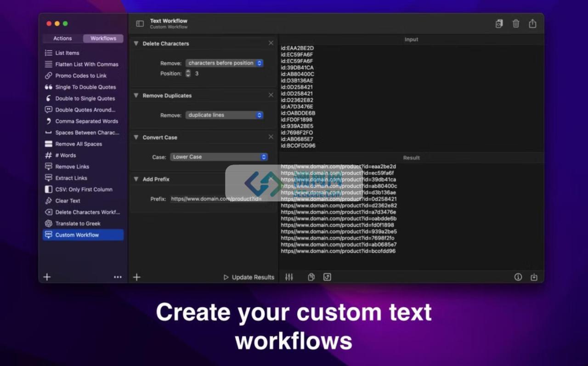Collapse the Remove Duplicates action

(x=136, y=95)
